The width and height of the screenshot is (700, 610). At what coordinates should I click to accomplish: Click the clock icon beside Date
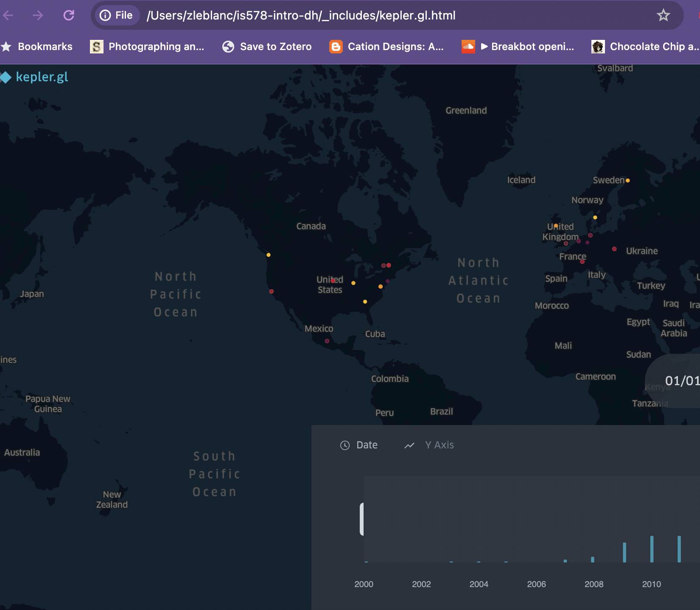345,445
